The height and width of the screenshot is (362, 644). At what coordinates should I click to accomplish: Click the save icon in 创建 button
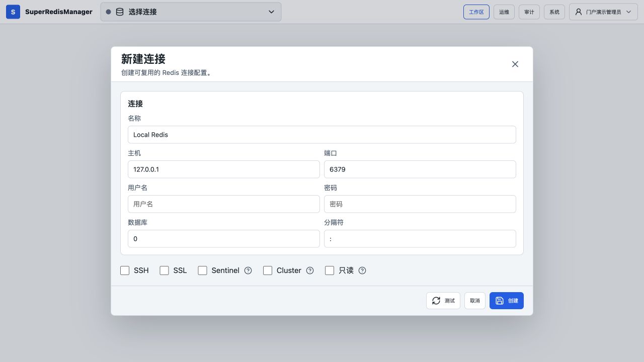click(x=500, y=301)
